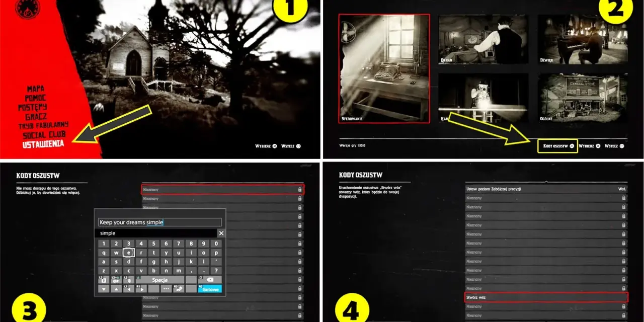Select Tryb Fabularny in the pause menu
The width and height of the screenshot is (644, 322).
44,125
